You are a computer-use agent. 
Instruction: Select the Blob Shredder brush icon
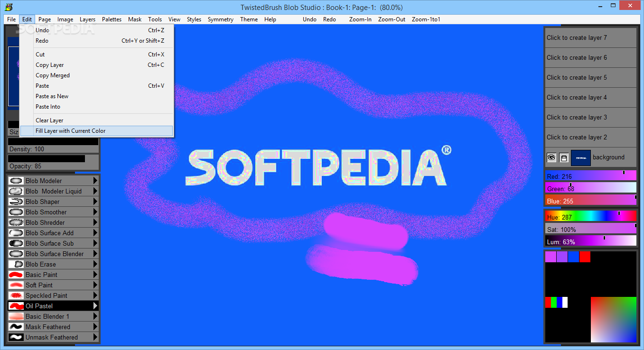click(x=16, y=222)
